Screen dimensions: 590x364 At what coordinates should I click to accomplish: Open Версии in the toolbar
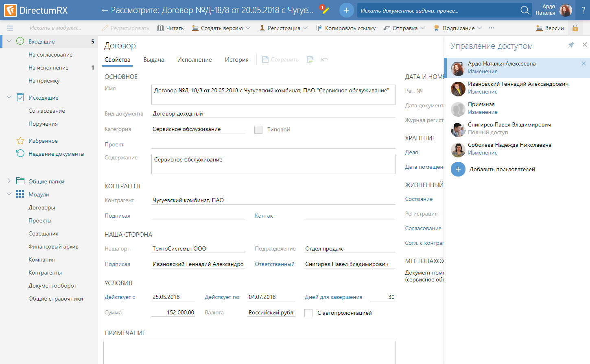[x=550, y=28]
